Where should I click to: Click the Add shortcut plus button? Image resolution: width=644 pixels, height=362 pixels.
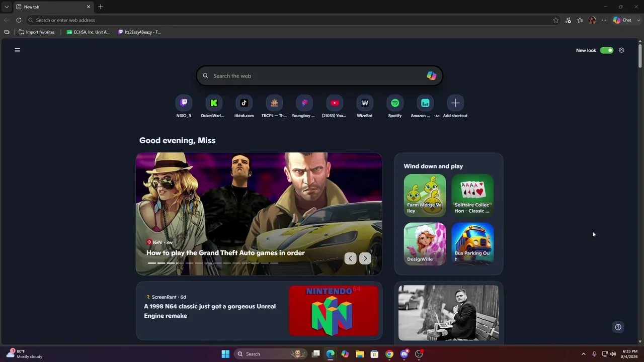click(x=455, y=103)
